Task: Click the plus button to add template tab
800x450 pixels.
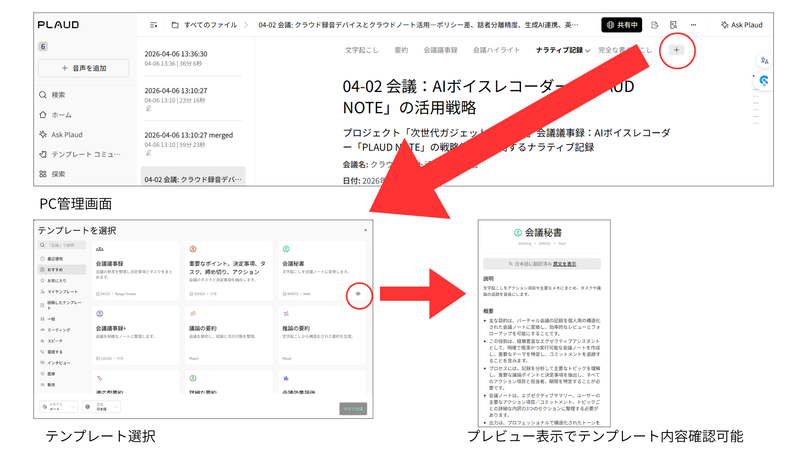Action: [x=677, y=50]
